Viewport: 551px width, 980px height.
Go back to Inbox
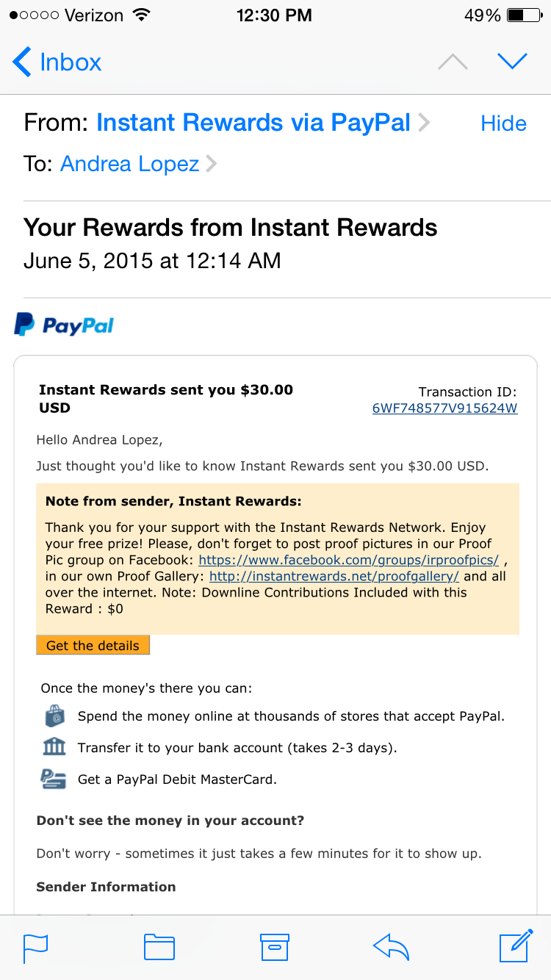(x=57, y=62)
